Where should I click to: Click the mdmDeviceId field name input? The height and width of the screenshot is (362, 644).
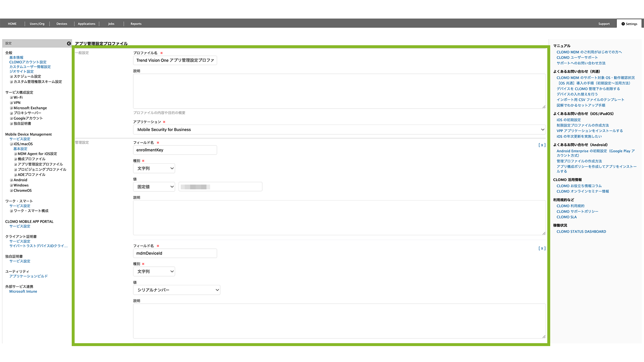[x=175, y=253]
